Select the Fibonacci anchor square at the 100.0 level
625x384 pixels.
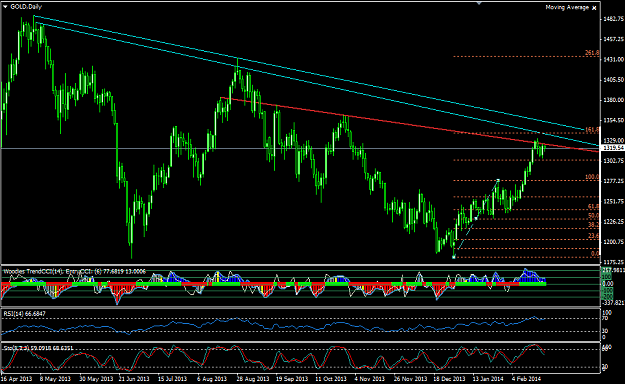[498, 181]
